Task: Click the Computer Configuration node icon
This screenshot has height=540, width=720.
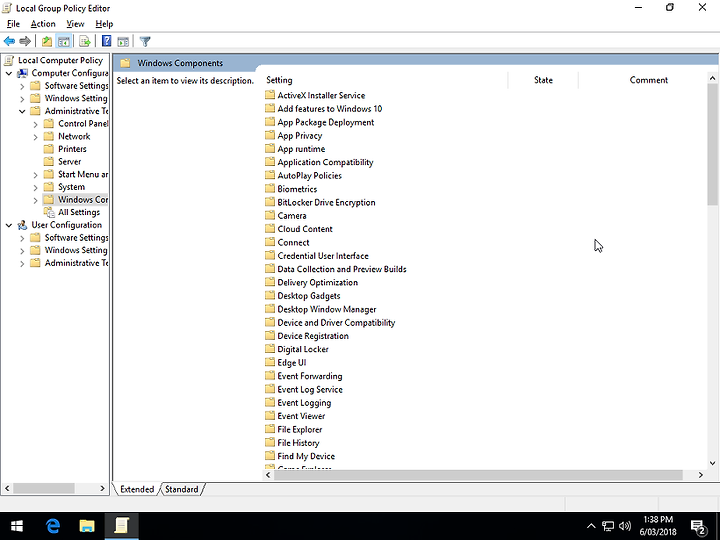Action: point(22,73)
